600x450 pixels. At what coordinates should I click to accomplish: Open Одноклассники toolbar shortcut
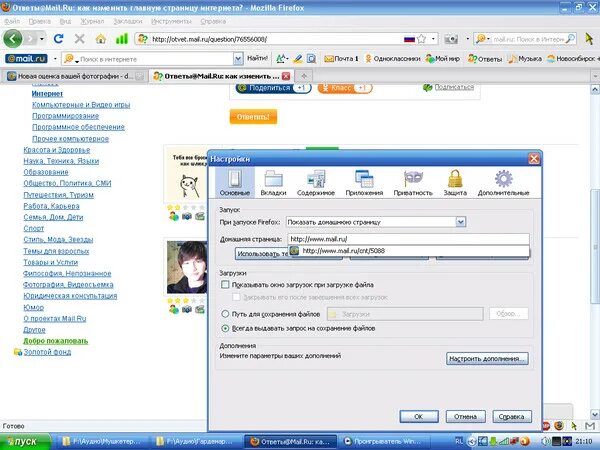click(393, 59)
